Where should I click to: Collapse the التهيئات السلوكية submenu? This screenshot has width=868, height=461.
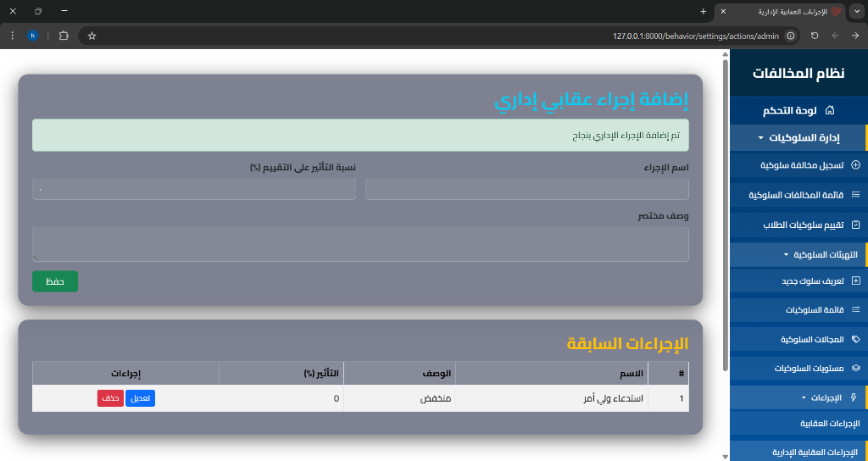pos(798,254)
